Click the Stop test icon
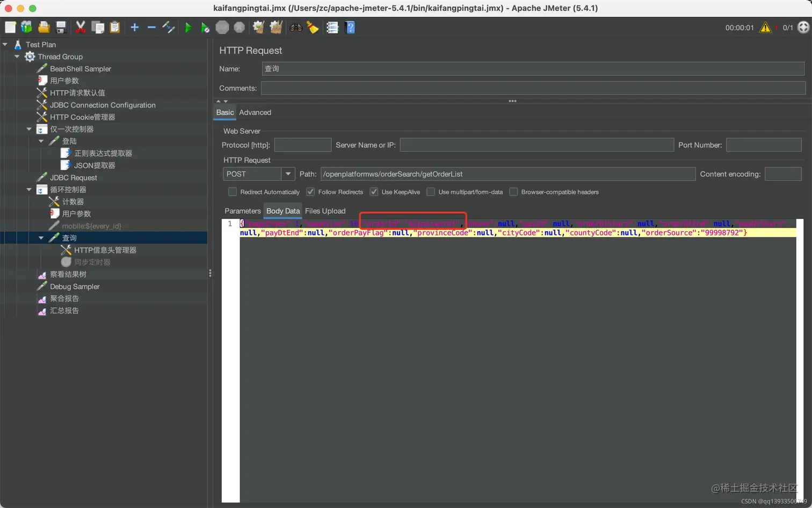 point(222,27)
